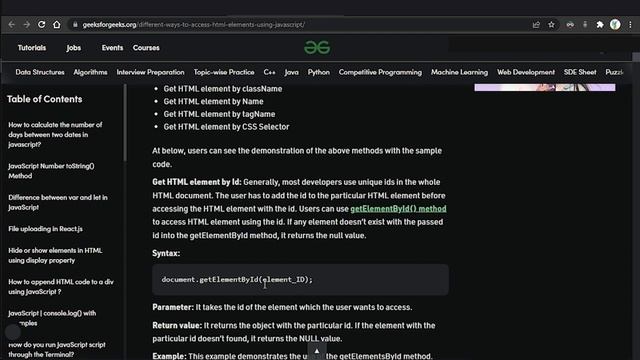This screenshot has width=640, height=360.
Task: Click the scroll-to-top arrow button
Action: pyautogui.click(x=317, y=351)
